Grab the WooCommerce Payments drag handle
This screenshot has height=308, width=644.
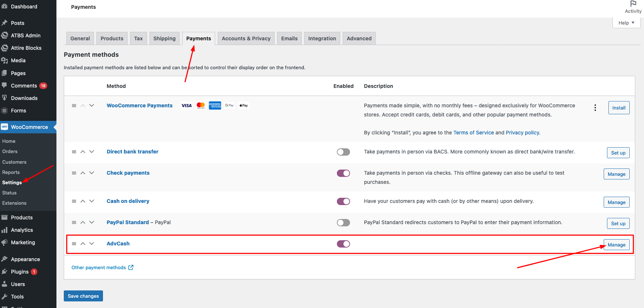[x=74, y=105]
